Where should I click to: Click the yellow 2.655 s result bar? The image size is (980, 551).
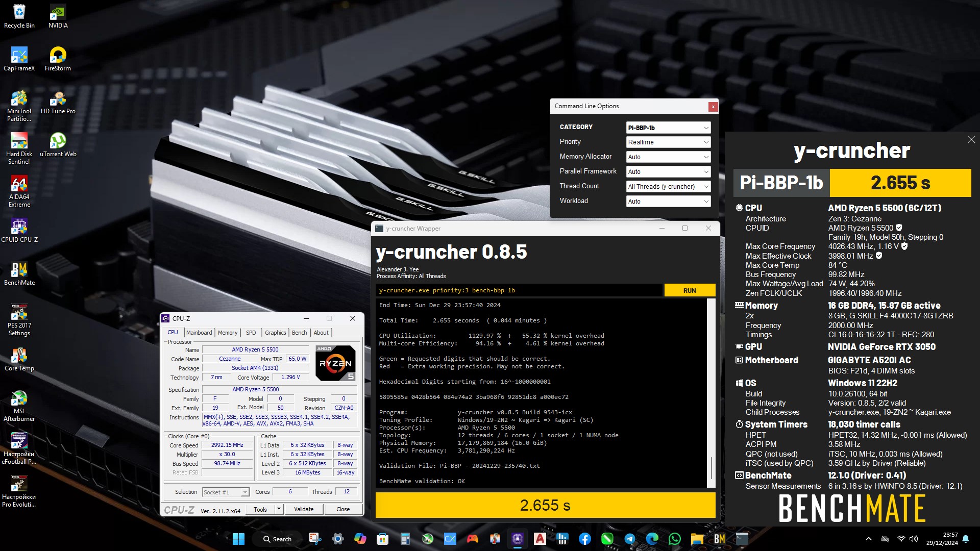pyautogui.click(x=545, y=505)
